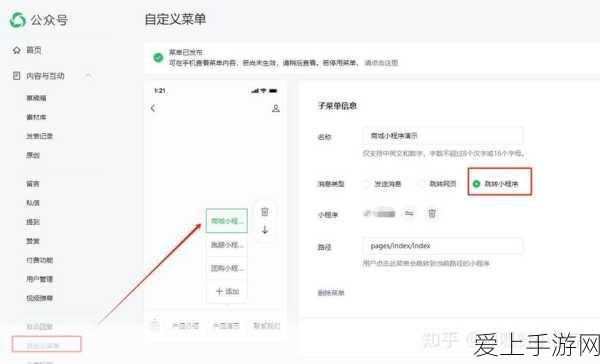Click the 公众号 logo icon

[18, 20]
